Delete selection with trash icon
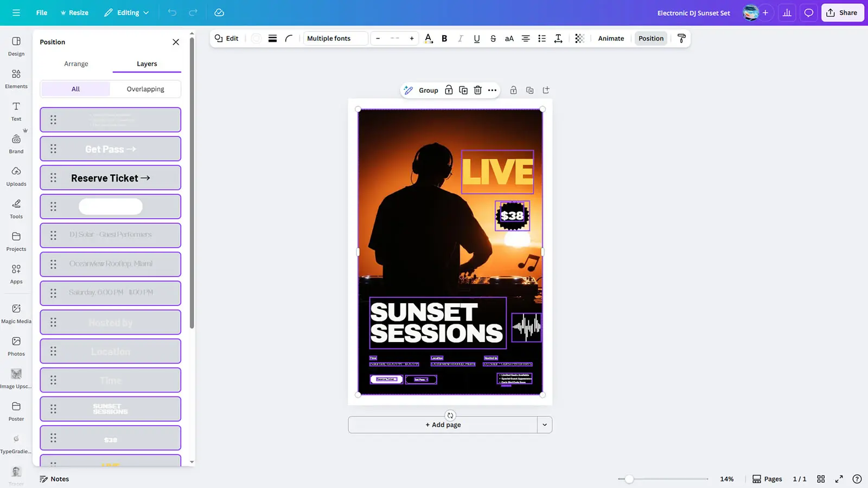This screenshot has height=488, width=868. click(477, 90)
